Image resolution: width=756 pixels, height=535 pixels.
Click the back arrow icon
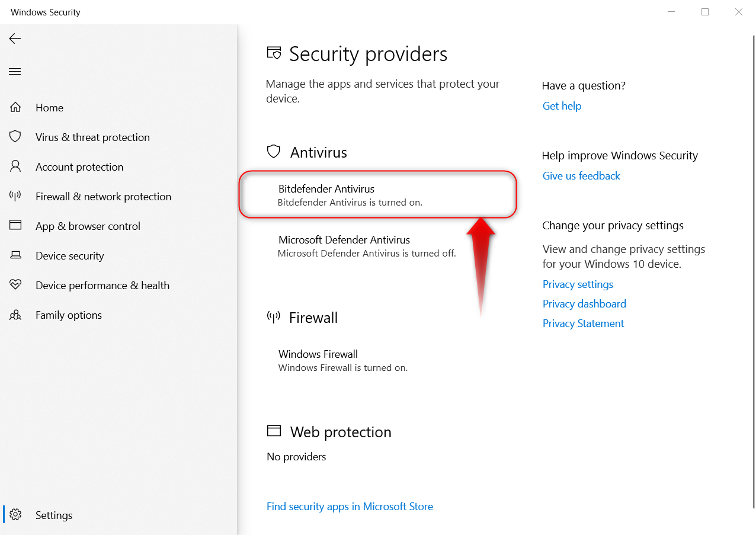tap(15, 39)
